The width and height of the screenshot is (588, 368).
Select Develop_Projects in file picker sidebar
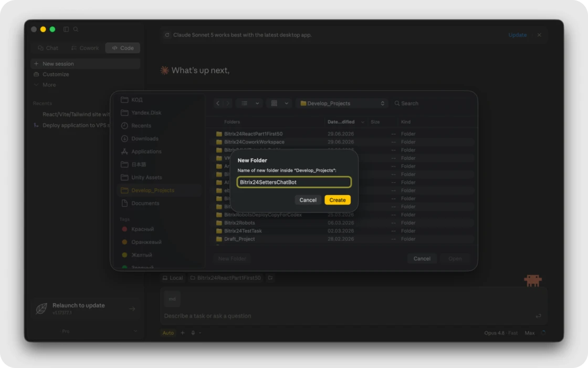159,190
